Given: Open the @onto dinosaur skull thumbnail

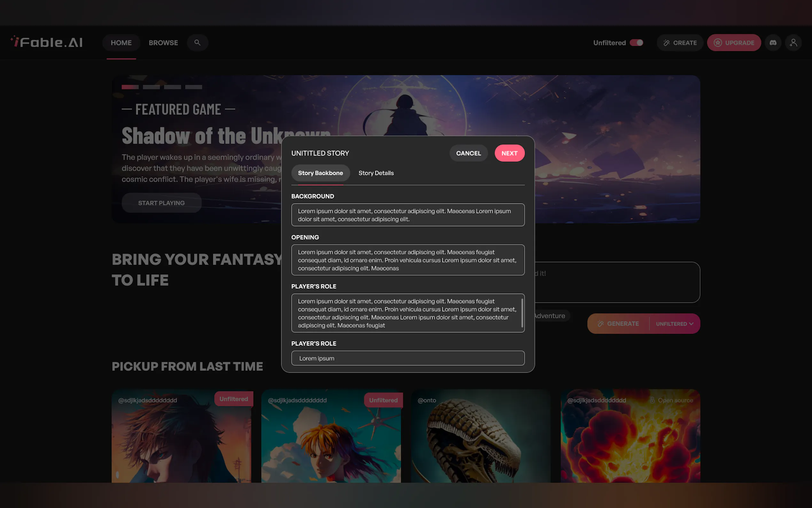Looking at the screenshot, I should click(480, 437).
